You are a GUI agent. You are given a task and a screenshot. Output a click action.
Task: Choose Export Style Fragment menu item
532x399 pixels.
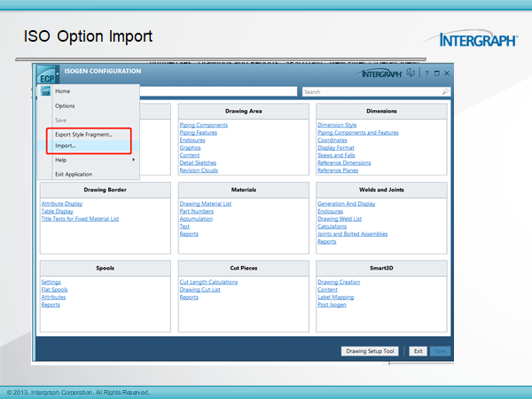click(x=84, y=135)
